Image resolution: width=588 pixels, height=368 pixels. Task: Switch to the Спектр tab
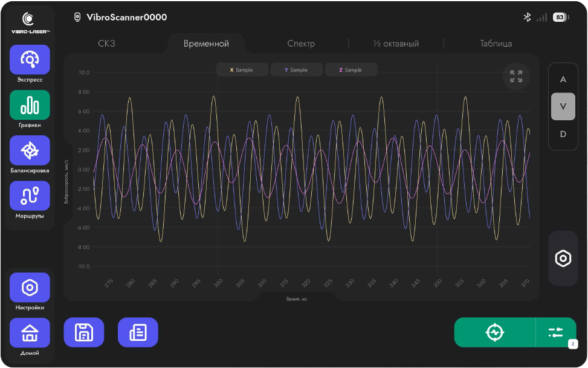[x=301, y=44]
